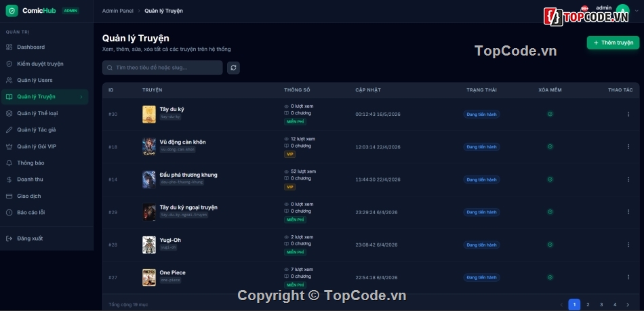Screen dimensions: 644x311
Task: Click next page arrow in pagination
Action: [x=628, y=304]
